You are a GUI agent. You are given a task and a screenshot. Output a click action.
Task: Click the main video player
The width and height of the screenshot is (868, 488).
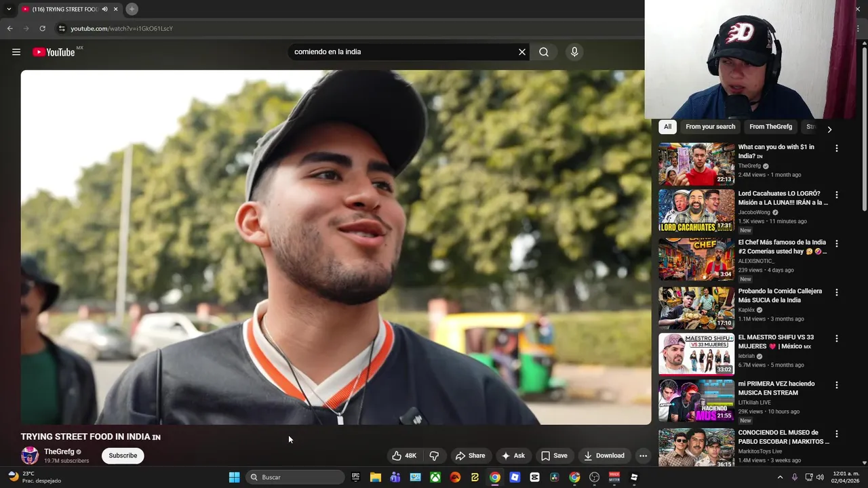(336, 247)
